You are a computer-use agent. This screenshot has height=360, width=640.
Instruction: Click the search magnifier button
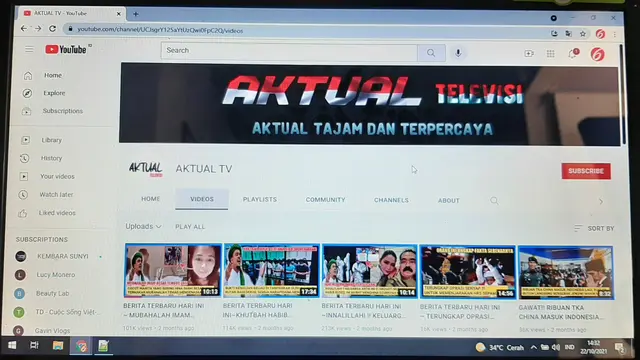pos(431,53)
